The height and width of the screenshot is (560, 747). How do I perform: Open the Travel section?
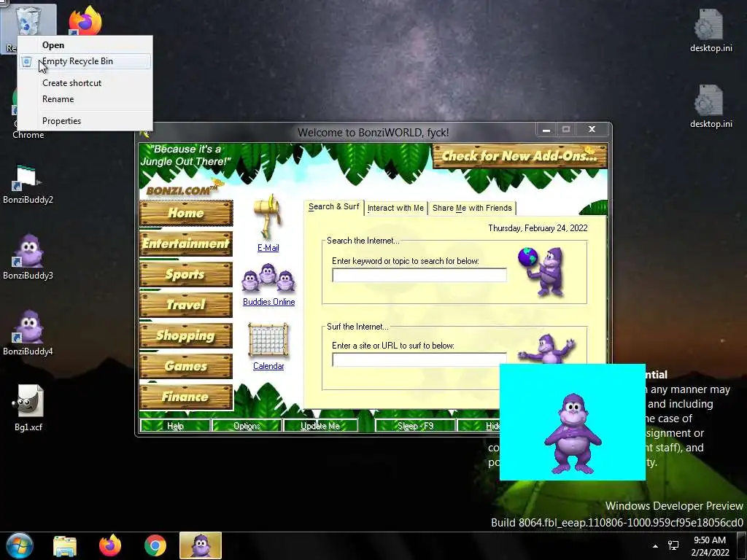click(x=186, y=305)
